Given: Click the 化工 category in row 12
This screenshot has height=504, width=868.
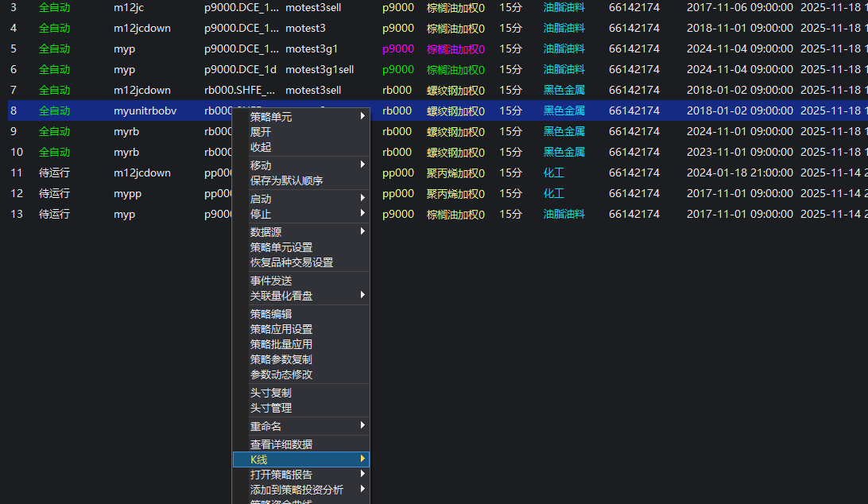Looking at the screenshot, I should (553, 193).
